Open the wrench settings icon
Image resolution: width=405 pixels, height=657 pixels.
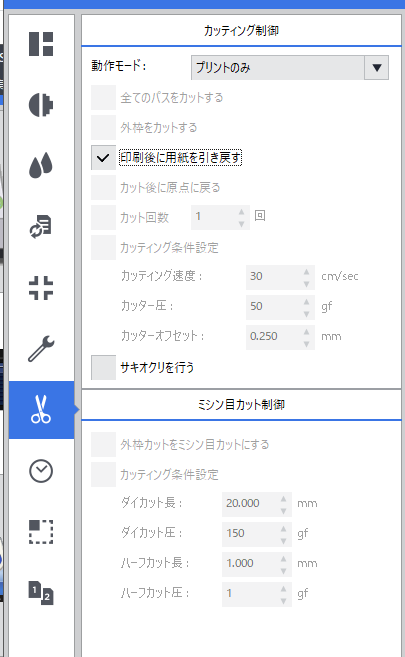coord(41,349)
